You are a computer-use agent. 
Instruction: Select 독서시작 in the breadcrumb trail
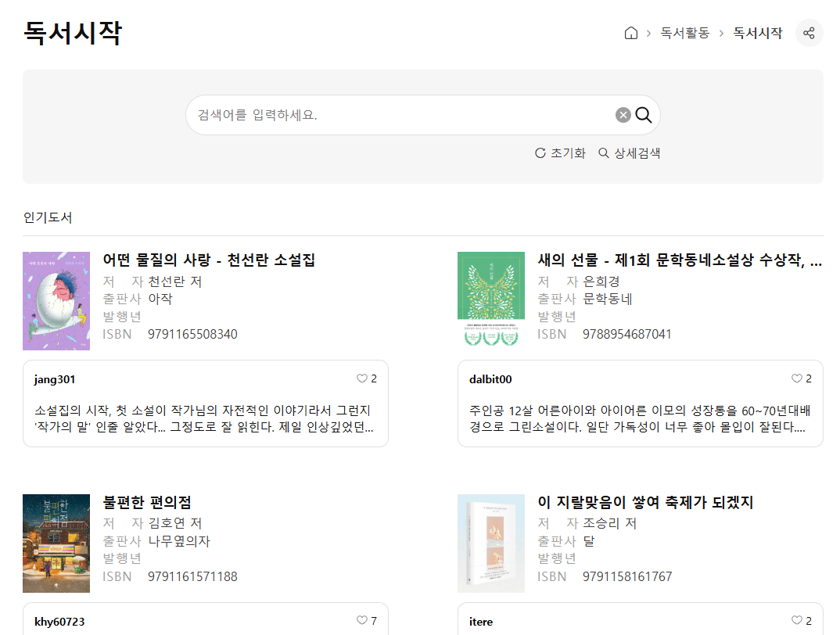(756, 33)
